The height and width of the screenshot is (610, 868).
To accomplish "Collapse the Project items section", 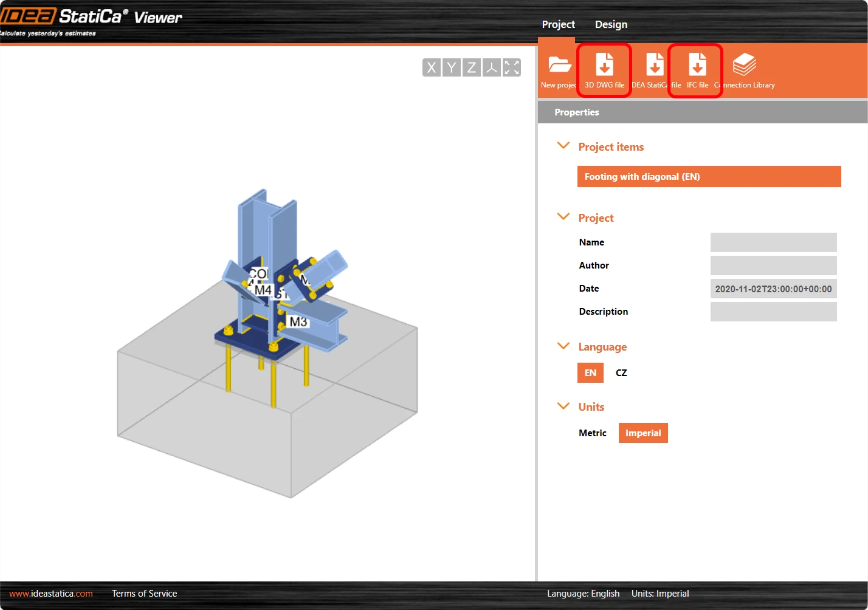I will [563, 146].
